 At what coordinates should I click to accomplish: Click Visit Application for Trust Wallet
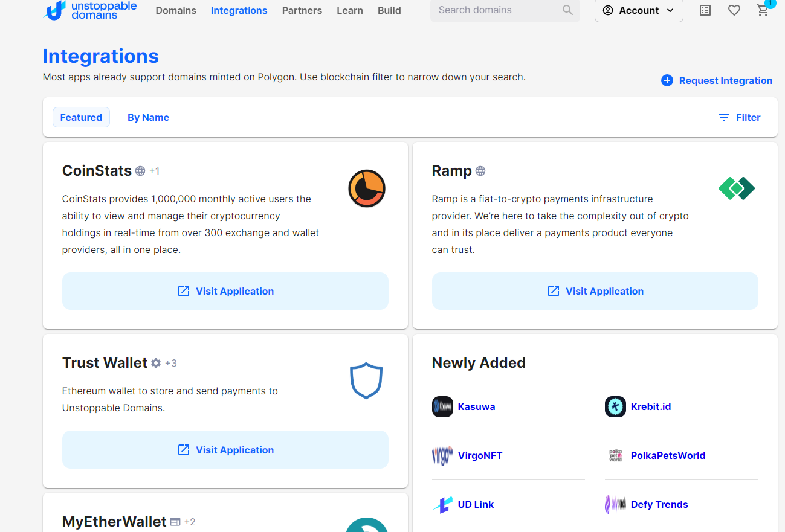225,450
